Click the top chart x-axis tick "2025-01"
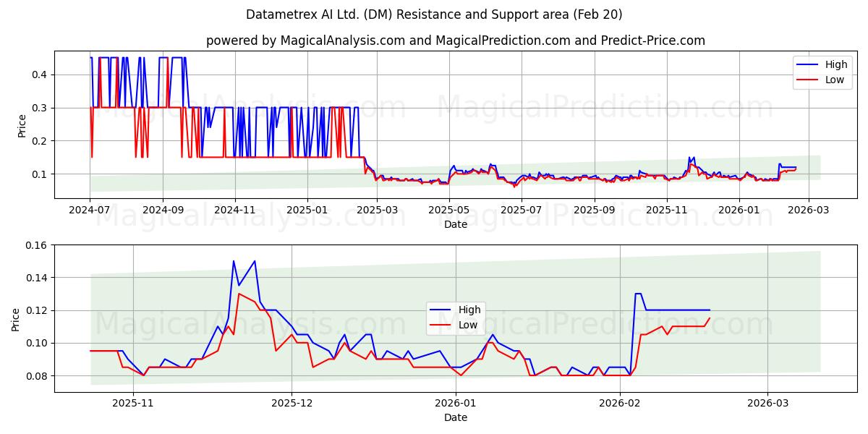Viewport: 868px width, 434px height. click(x=307, y=210)
